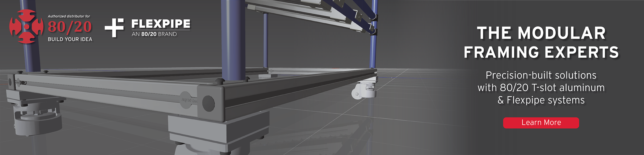Screen dimensions: 644x155
Task: Click the red 80/20 emblem logo
Action: coord(26,26)
